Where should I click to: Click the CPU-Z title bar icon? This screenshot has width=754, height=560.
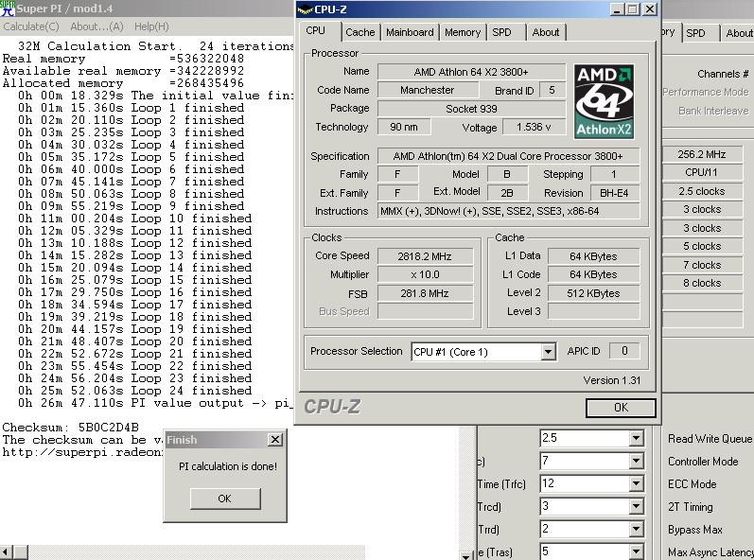(305, 9)
